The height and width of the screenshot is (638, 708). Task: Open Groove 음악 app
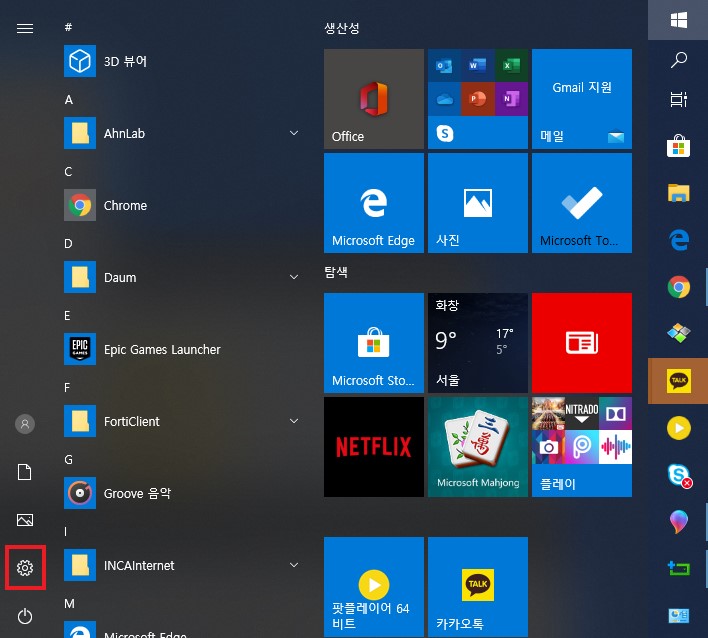[x=181, y=493]
